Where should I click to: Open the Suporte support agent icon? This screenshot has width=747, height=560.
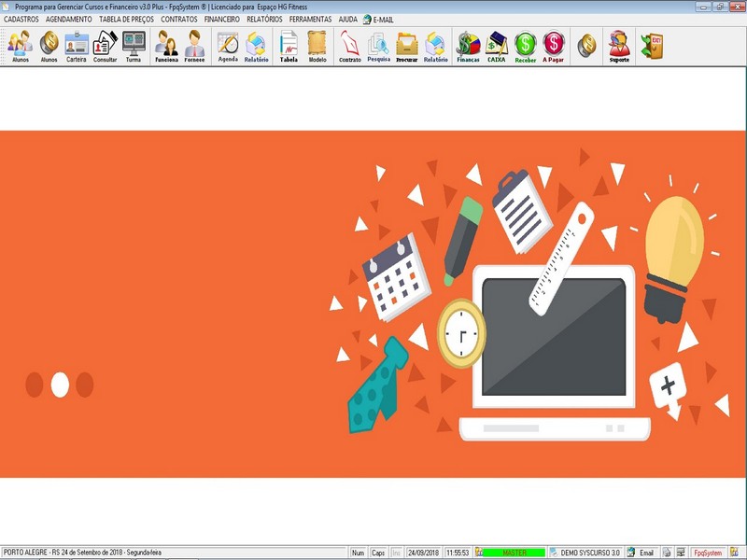pos(619,46)
